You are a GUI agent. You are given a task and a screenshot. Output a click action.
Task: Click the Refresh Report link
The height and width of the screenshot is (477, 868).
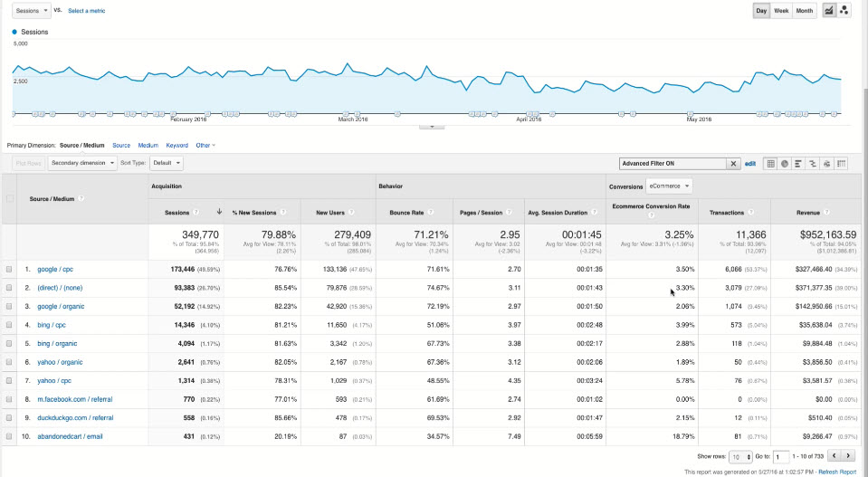coord(839,472)
